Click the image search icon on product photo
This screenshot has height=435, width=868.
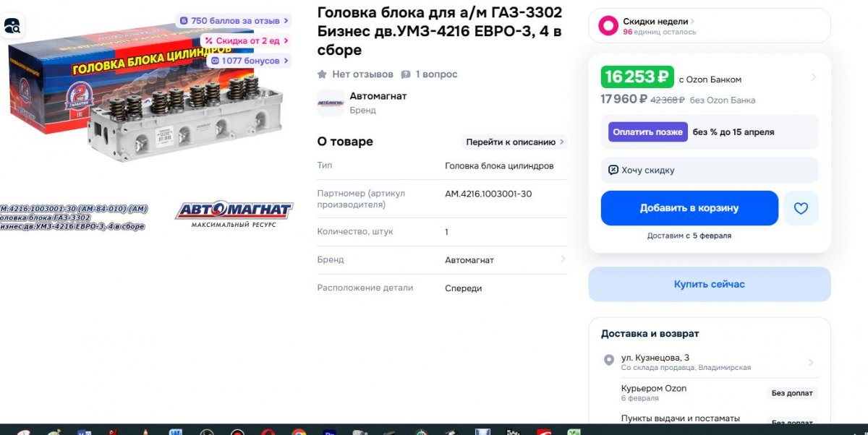(12, 26)
